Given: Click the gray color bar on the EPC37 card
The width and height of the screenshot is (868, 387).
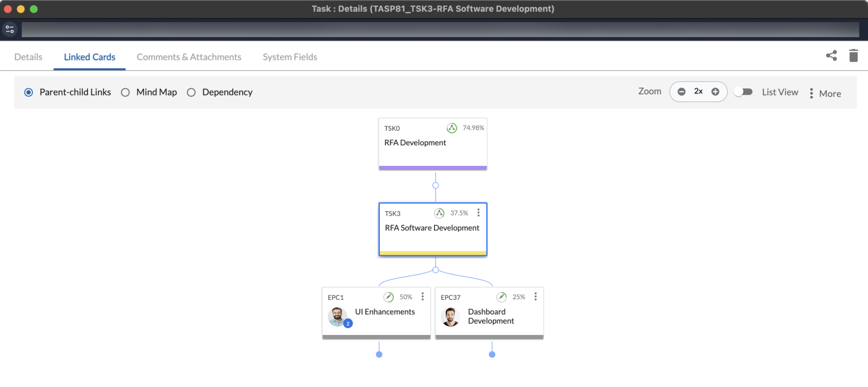Looking at the screenshot, I should [x=489, y=337].
